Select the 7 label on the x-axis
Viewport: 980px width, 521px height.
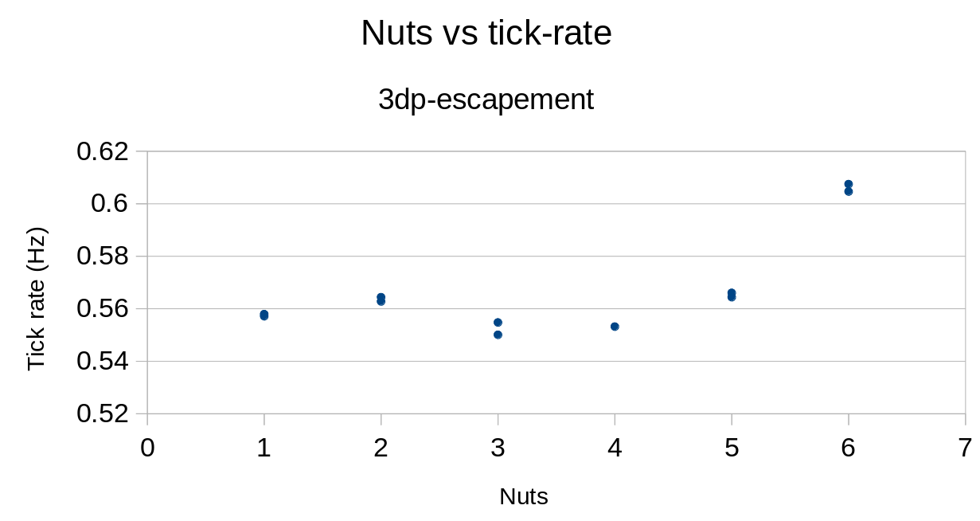[965, 449]
